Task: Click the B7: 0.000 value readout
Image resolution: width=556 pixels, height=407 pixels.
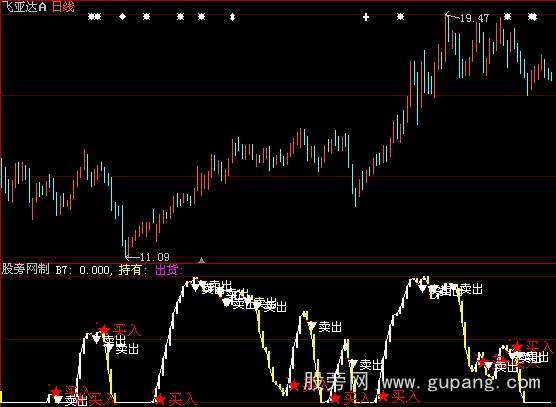Action: [83, 270]
